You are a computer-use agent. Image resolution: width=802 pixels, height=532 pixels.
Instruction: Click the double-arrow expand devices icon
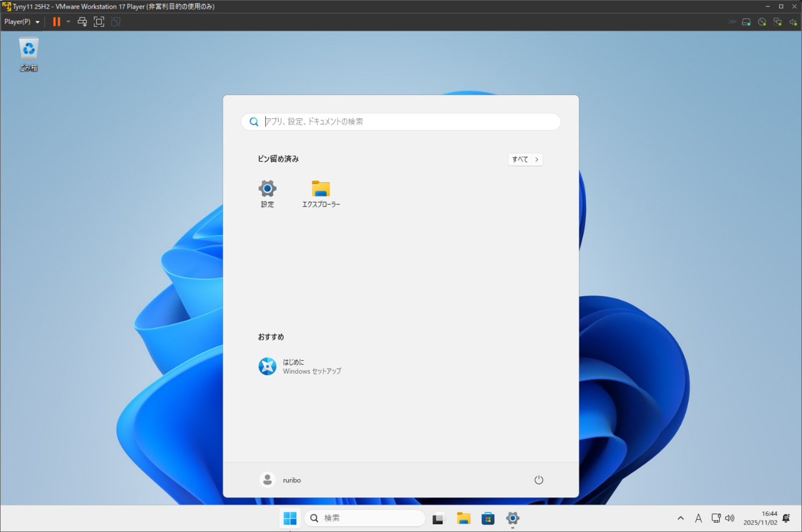(732, 21)
